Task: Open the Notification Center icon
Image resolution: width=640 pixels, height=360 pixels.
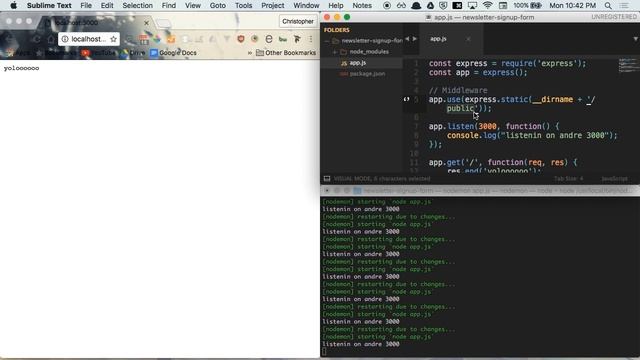Action: click(x=624, y=6)
